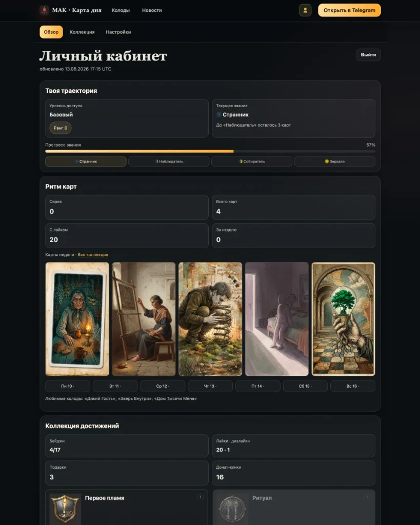
Task: Click the Бейджи 4/17 stat card
Action: [x=127, y=446]
